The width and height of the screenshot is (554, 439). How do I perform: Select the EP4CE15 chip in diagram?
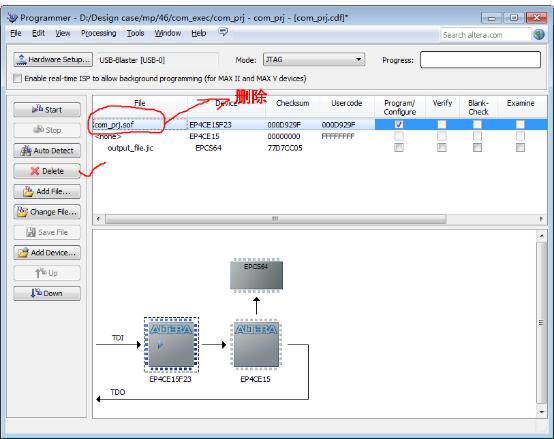pyautogui.click(x=256, y=345)
